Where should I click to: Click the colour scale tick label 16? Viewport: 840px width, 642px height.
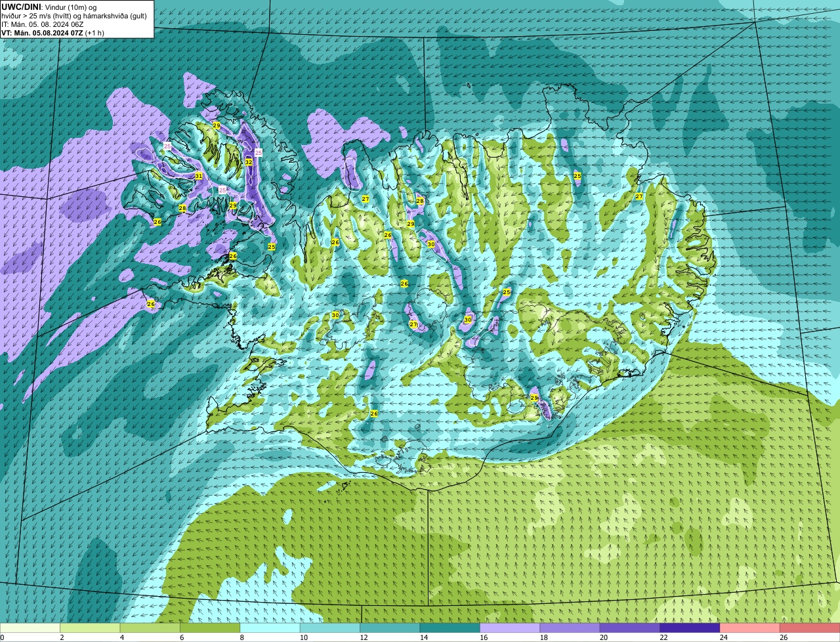[x=482, y=637]
